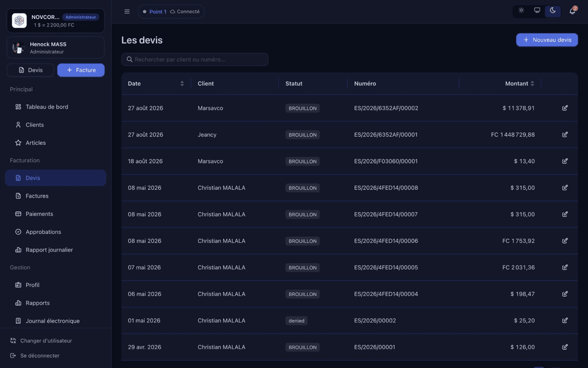
Task: Open the notifications bell
Action: [572, 11]
